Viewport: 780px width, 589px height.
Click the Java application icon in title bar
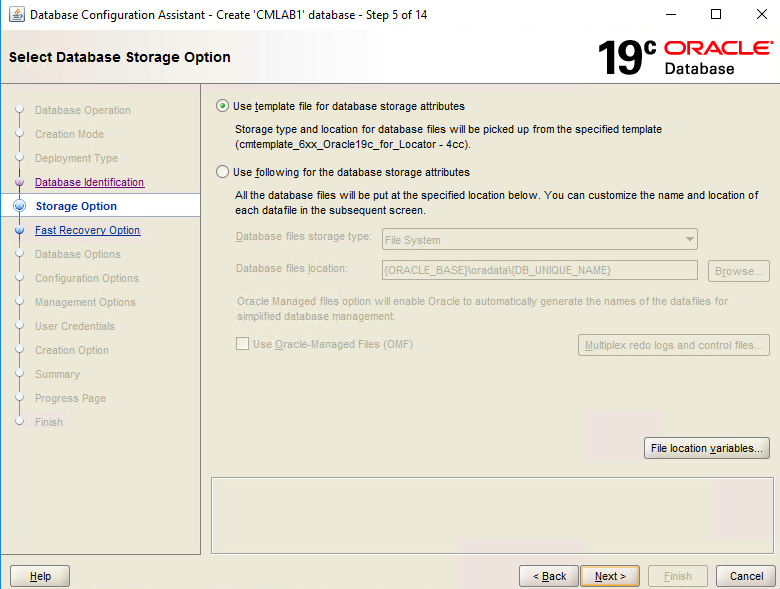(16, 14)
